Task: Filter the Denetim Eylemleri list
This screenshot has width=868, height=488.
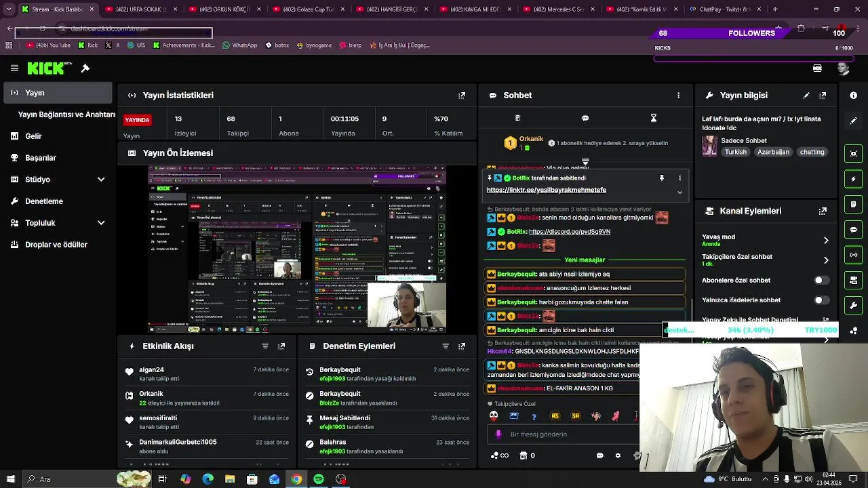Action: click(x=446, y=346)
